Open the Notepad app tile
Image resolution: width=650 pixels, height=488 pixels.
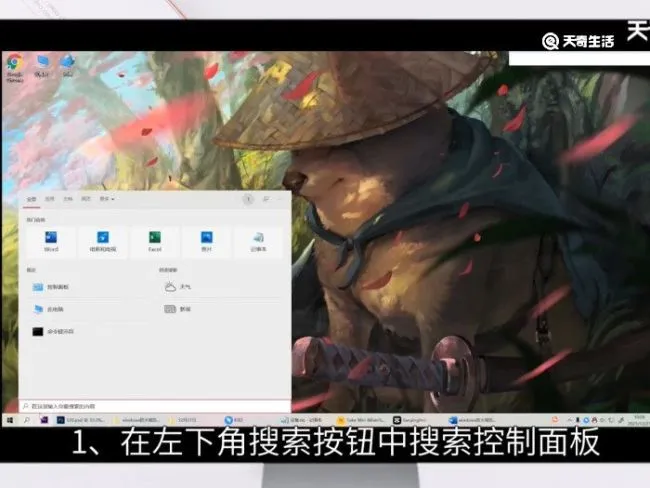(x=258, y=242)
